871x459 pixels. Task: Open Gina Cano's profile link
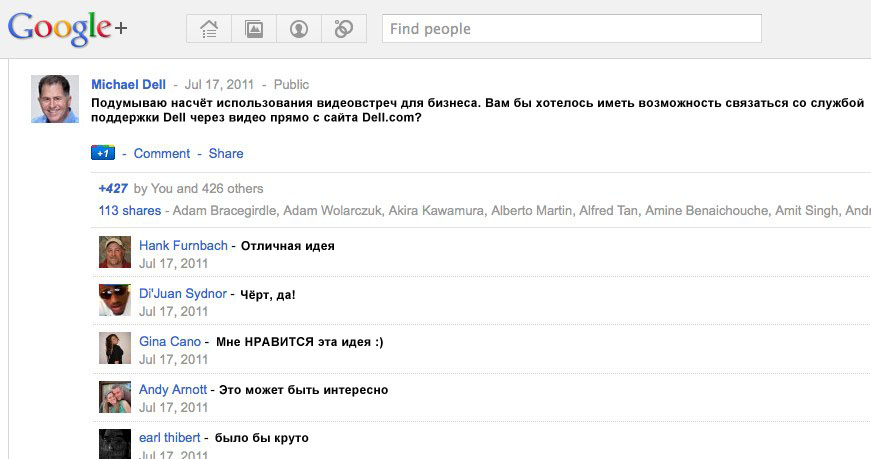(170, 341)
